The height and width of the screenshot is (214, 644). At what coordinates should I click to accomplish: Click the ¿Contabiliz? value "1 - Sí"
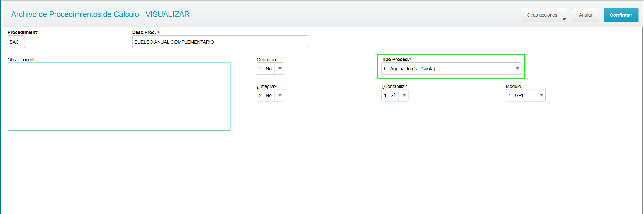[390, 95]
